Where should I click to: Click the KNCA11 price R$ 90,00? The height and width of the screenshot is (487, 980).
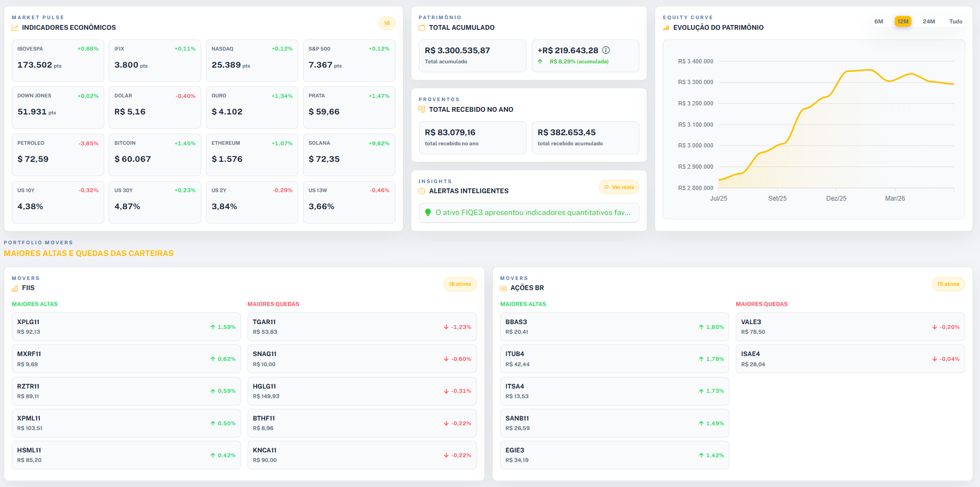tap(265, 460)
